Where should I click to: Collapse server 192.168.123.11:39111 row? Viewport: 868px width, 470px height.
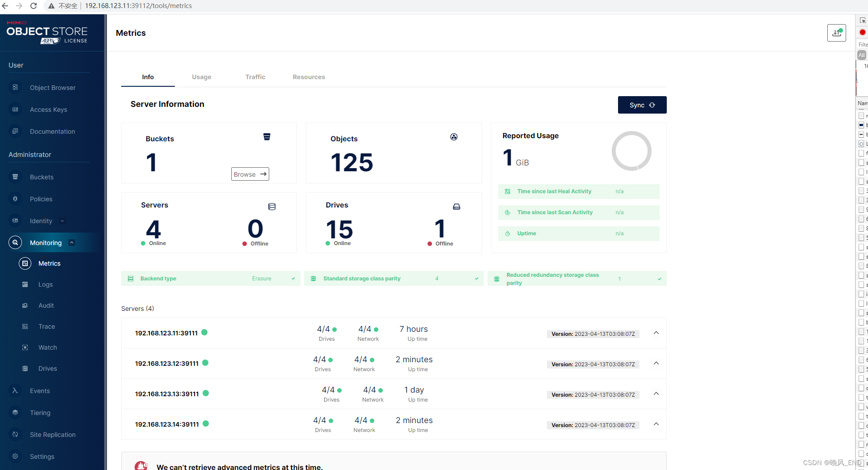(656, 333)
